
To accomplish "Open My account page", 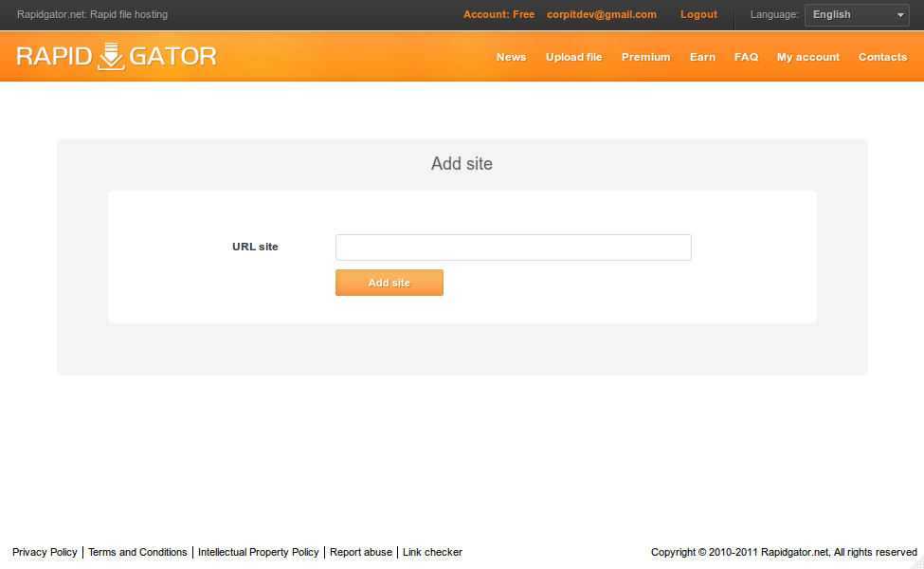I will (808, 57).
